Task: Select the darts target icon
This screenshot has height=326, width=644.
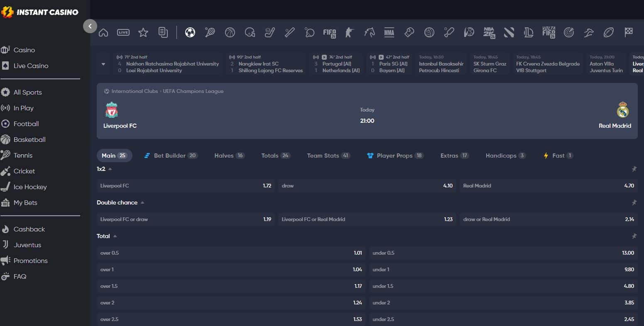Action: point(569,32)
